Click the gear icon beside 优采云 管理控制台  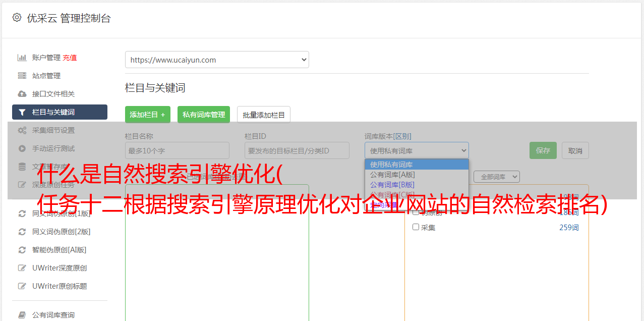point(17,18)
